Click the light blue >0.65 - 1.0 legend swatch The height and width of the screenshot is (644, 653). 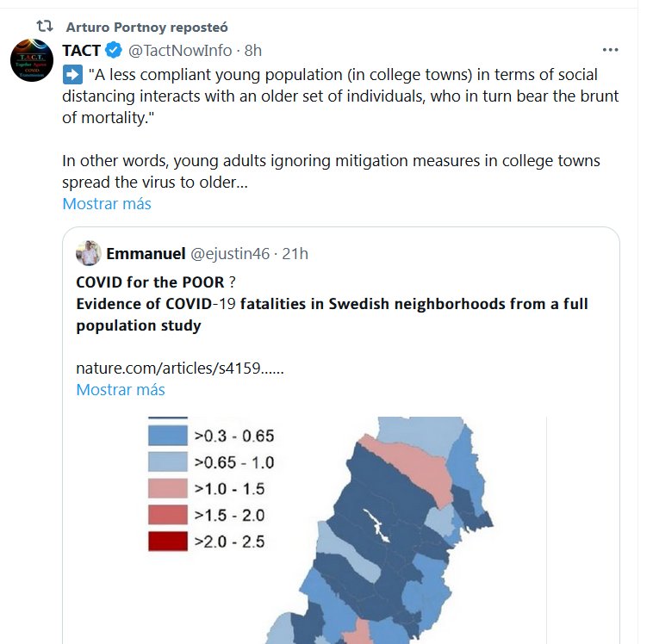click(x=167, y=461)
